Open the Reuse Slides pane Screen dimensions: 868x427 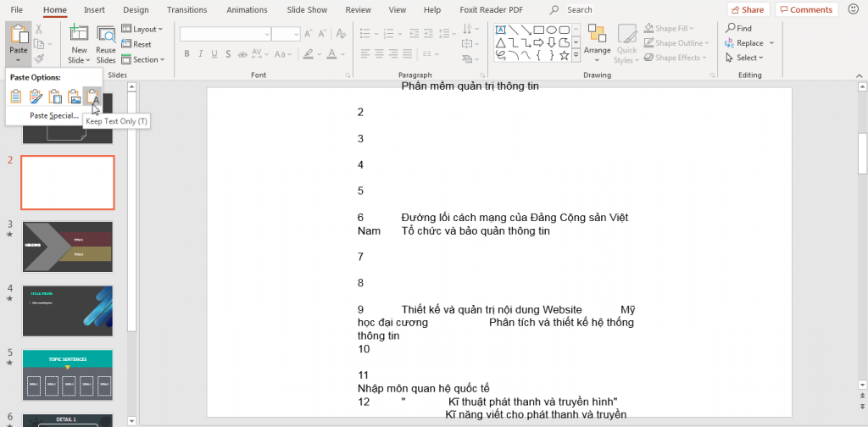106,45
